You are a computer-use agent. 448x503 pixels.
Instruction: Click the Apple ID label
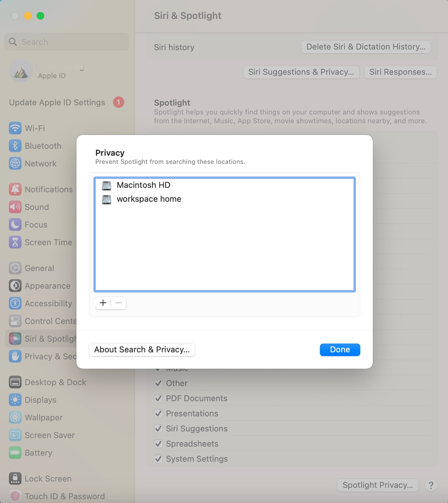(52, 76)
